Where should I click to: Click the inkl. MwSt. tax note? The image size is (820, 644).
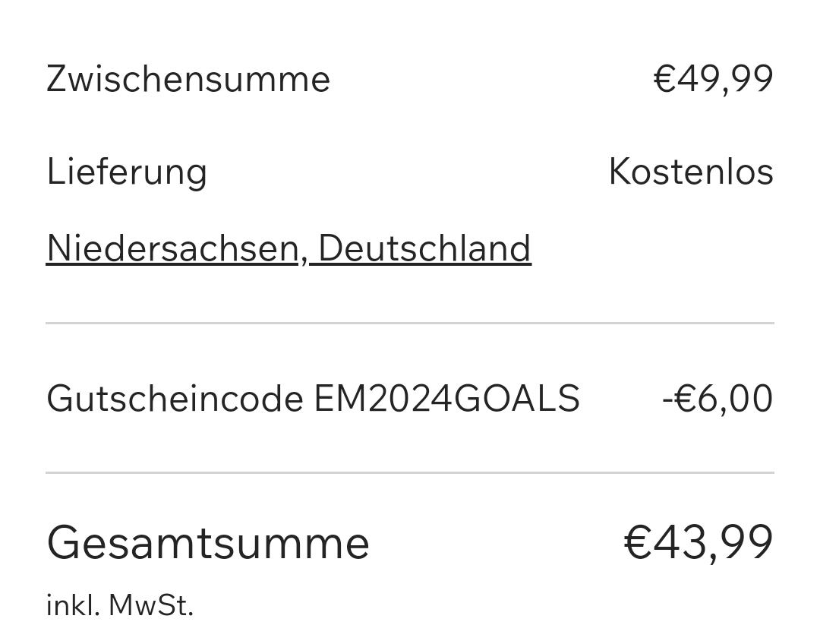(x=120, y=605)
